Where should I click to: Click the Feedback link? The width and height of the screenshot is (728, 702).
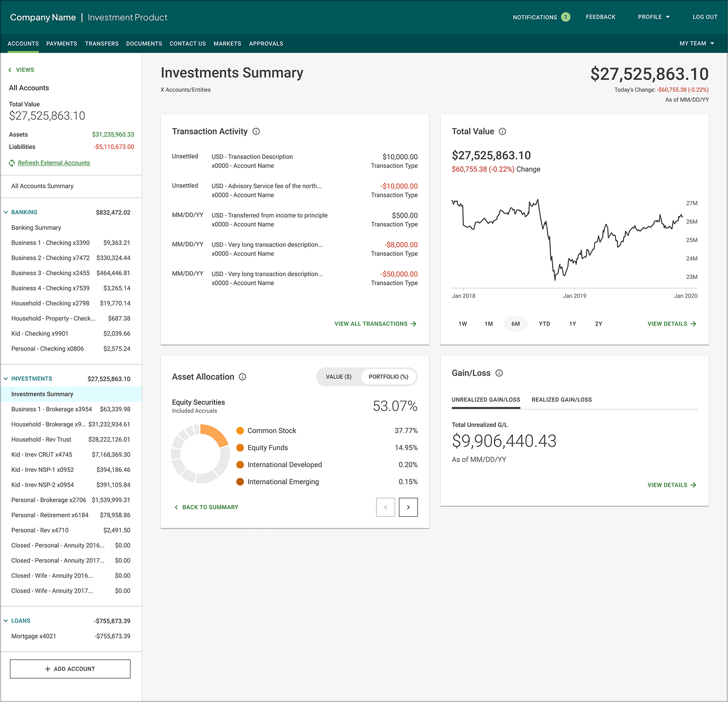[x=601, y=17]
